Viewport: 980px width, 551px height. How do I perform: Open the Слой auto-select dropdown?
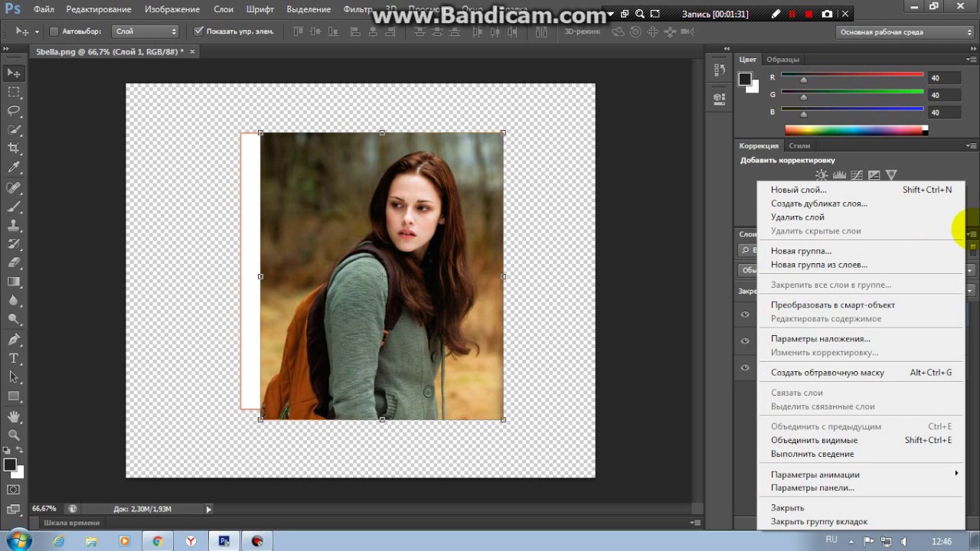145,31
